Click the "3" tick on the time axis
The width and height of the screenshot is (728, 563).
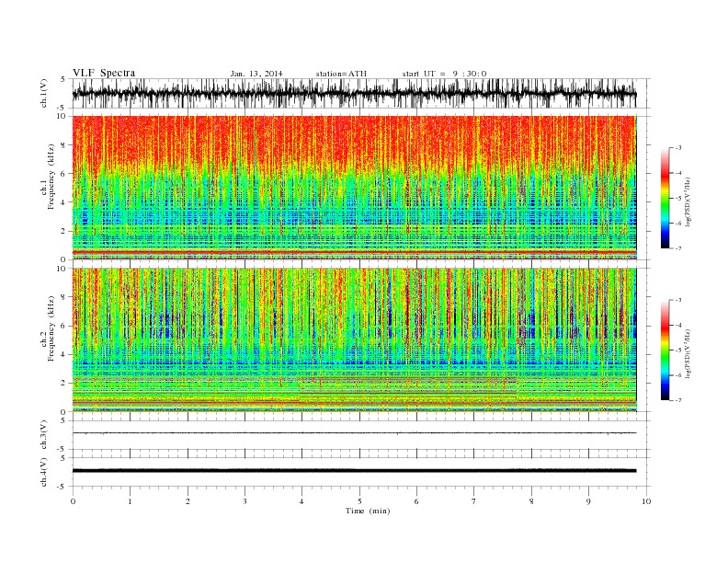245,501
